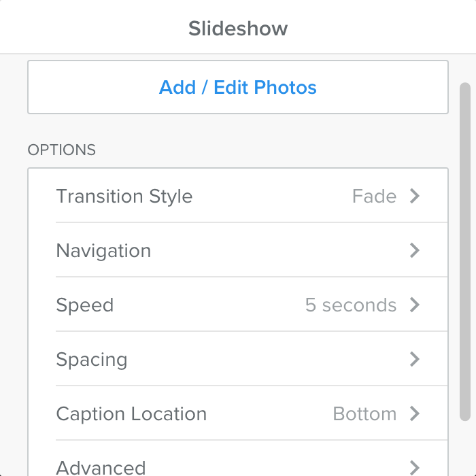Viewport: 476px width, 476px height.
Task: Click the Slideshow panel title
Action: 238,29
